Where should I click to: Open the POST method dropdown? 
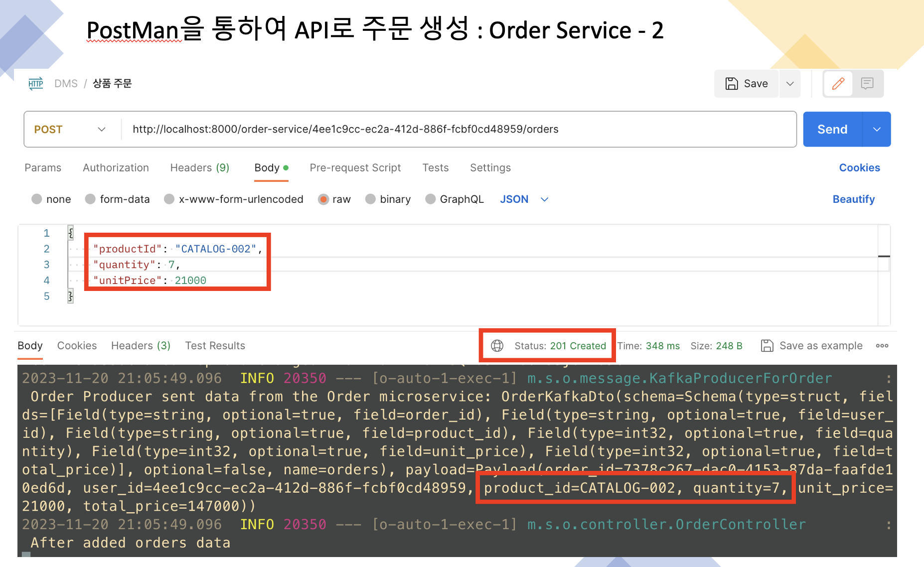[x=70, y=130]
